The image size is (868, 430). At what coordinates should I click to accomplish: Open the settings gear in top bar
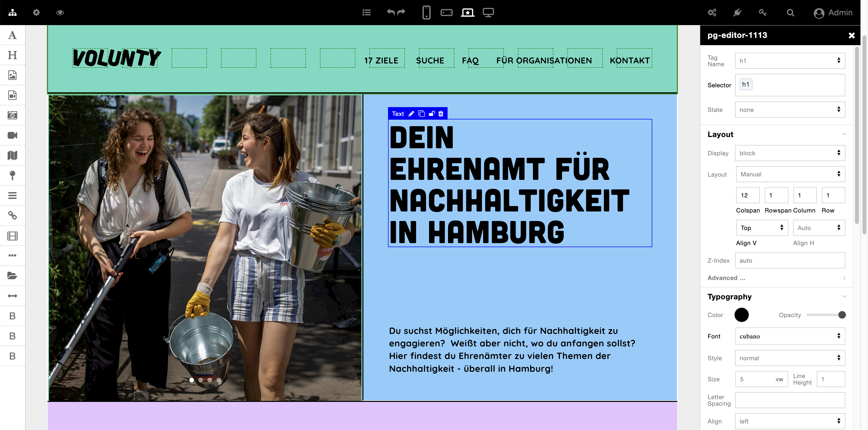[x=36, y=13]
